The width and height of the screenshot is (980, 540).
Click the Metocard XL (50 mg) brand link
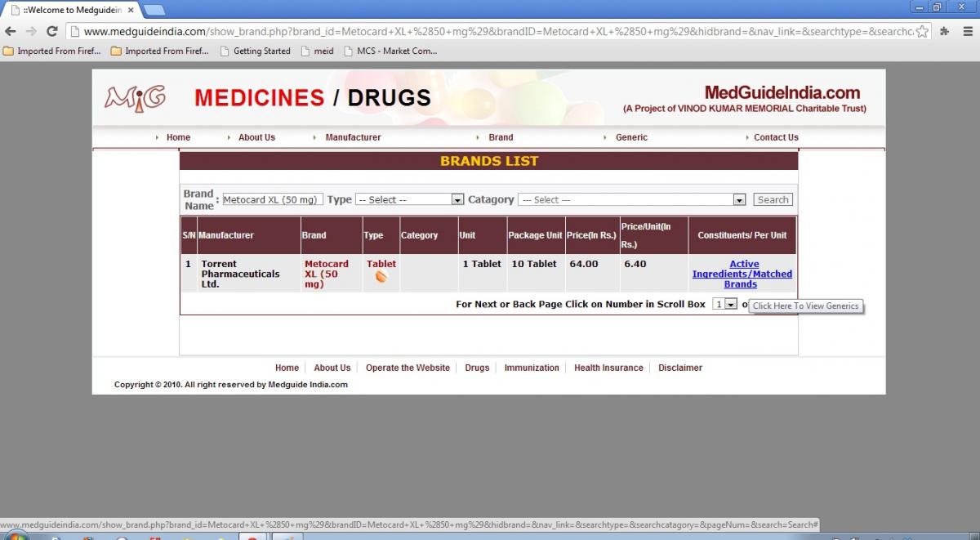tap(326, 274)
